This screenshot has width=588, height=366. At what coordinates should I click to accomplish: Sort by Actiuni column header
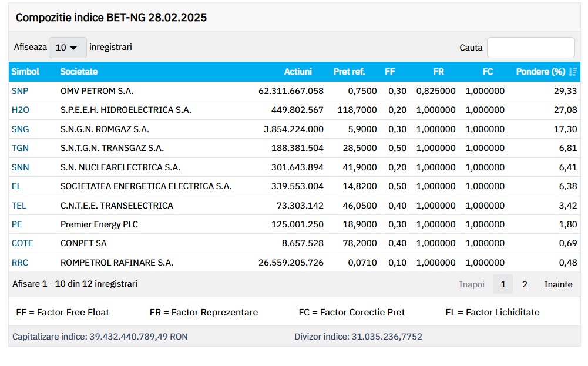pyautogui.click(x=298, y=72)
